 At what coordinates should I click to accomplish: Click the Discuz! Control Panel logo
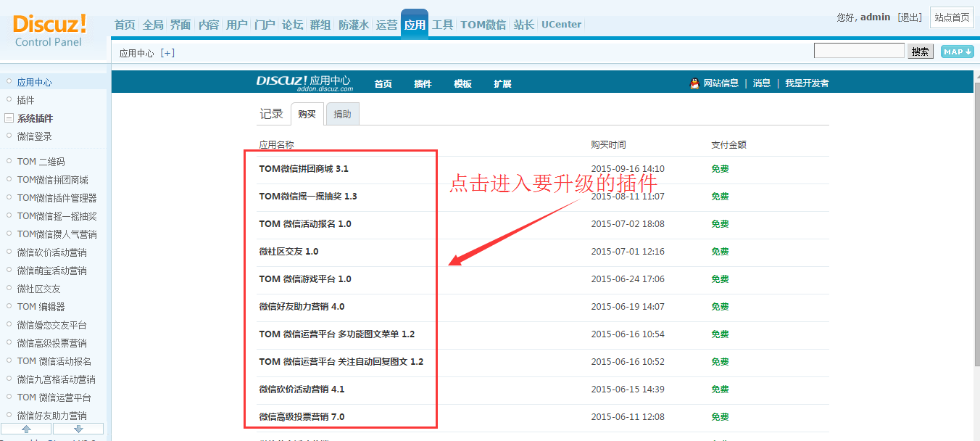pyautogui.click(x=49, y=30)
